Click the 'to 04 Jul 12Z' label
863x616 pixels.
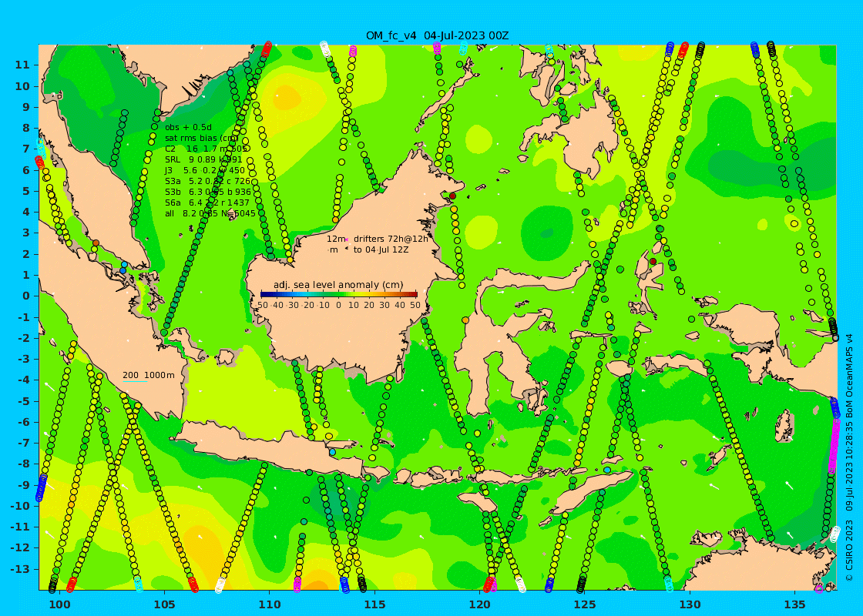381,249
